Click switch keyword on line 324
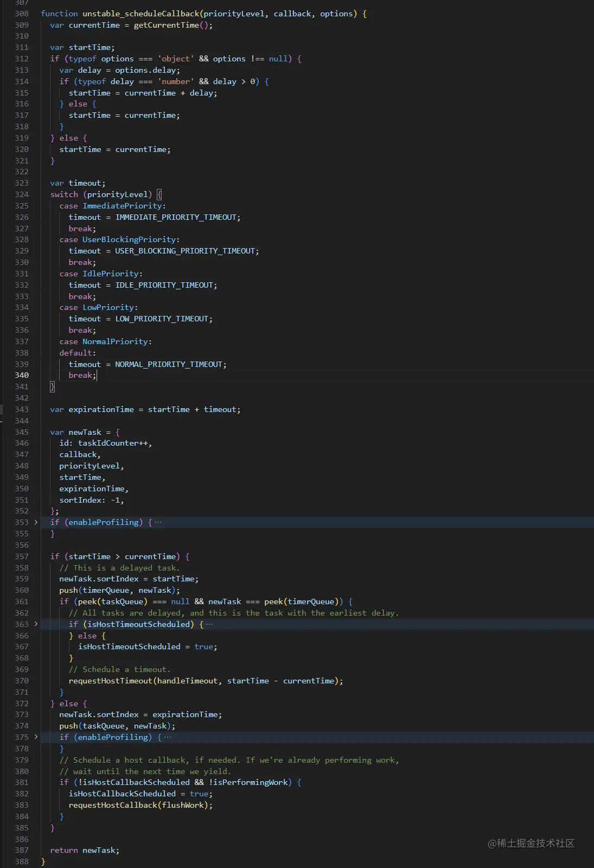594x868 pixels. point(64,194)
